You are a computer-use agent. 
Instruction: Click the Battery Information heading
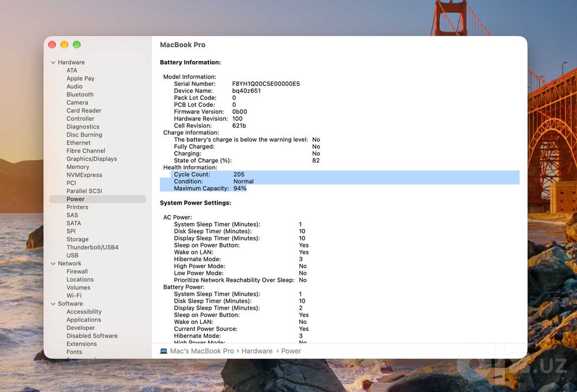[190, 62]
